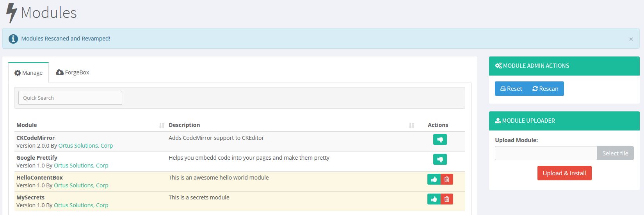
Task: Switch to the ForgeBox tab
Action: pos(73,72)
